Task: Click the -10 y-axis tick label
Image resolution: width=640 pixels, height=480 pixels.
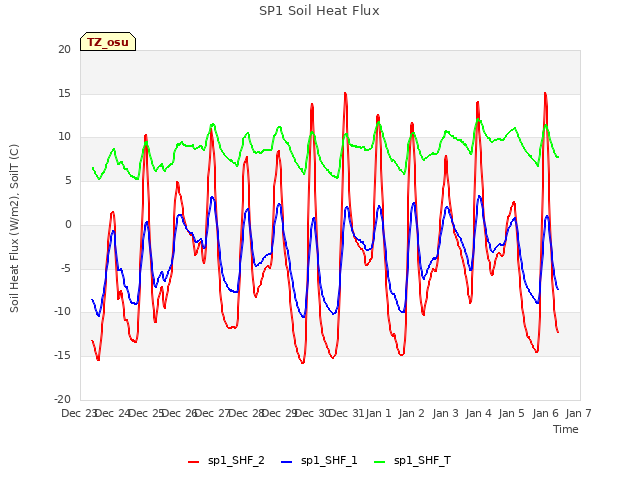Action: point(62,311)
